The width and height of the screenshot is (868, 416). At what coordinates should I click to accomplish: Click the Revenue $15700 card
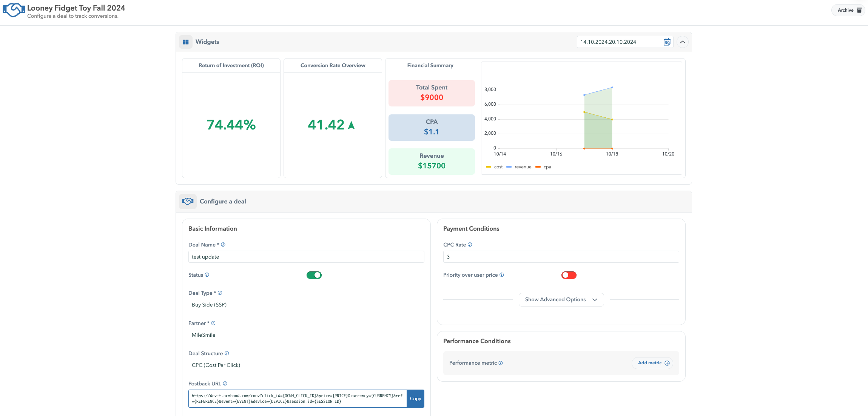[x=432, y=162]
